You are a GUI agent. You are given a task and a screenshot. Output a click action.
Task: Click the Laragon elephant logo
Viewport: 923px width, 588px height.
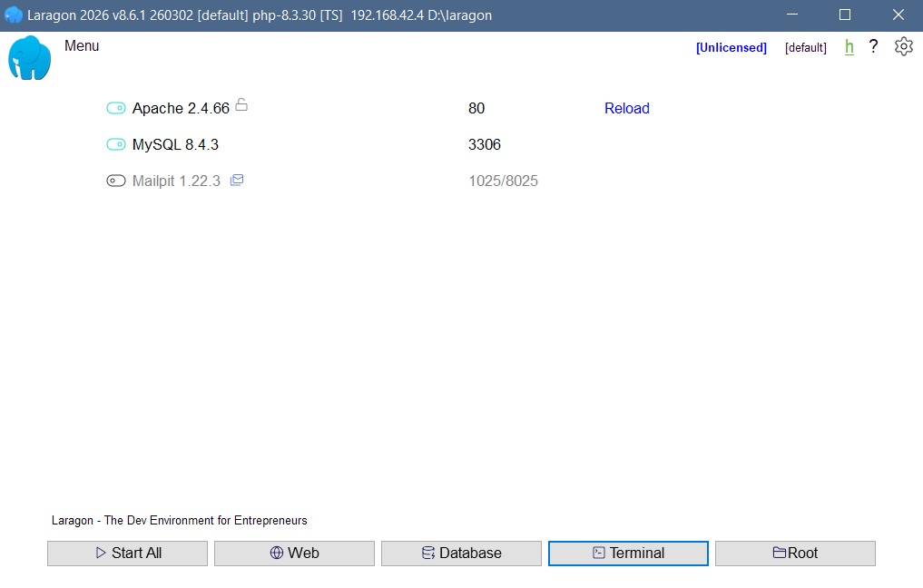click(29, 58)
